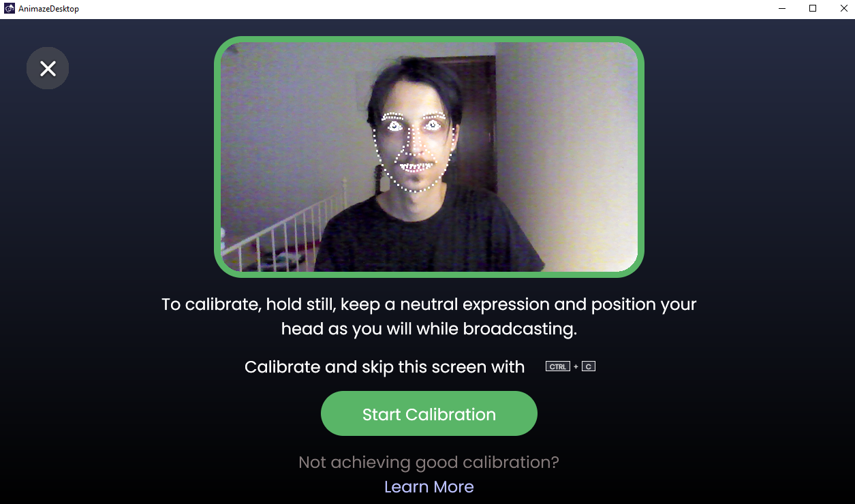Click the webcam preview image
This screenshot has height=504, width=855.
click(x=429, y=157)
